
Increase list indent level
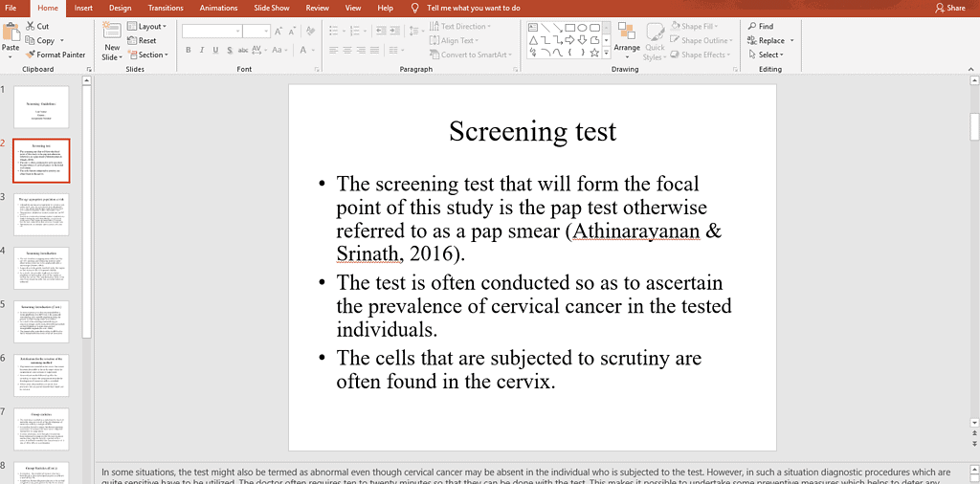click(x=395, y=31)
